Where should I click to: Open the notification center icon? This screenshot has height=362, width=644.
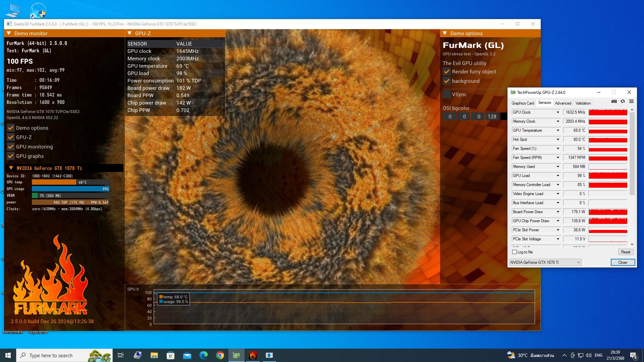pos(634,355)
